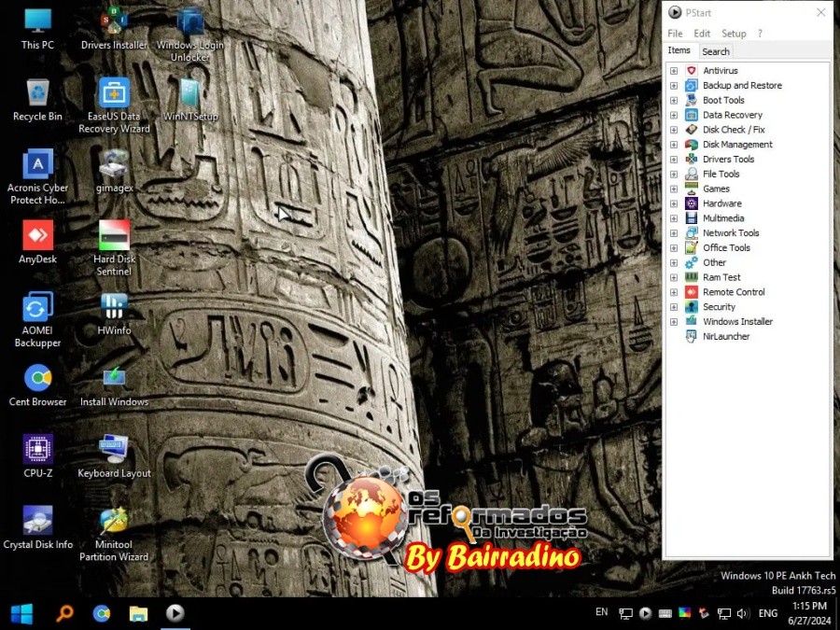
Task: Click the PStart tray icon near clock
Action: [645, 613]
